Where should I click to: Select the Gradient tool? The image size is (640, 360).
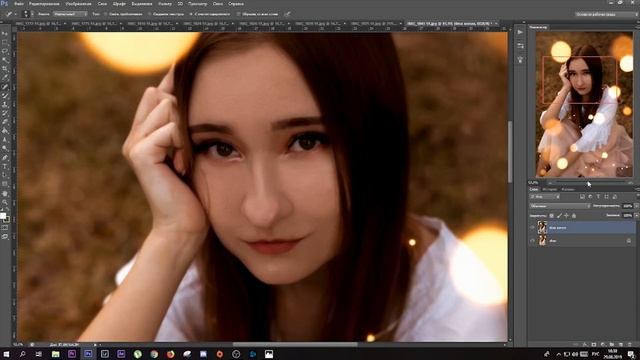pyautogui.click(x=4, y=131)
